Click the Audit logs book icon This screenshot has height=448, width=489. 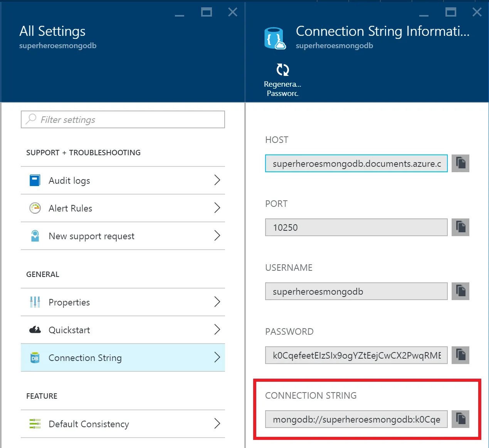click(35, 180)
